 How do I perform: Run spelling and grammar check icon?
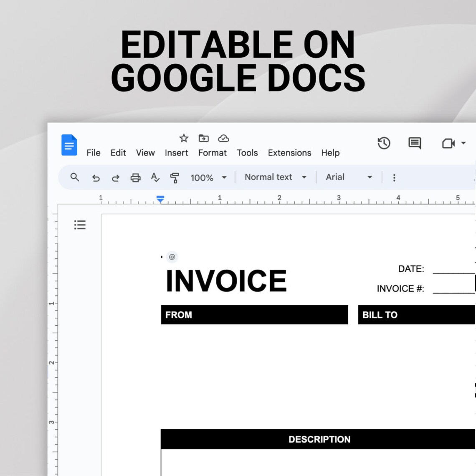point(155,177)
